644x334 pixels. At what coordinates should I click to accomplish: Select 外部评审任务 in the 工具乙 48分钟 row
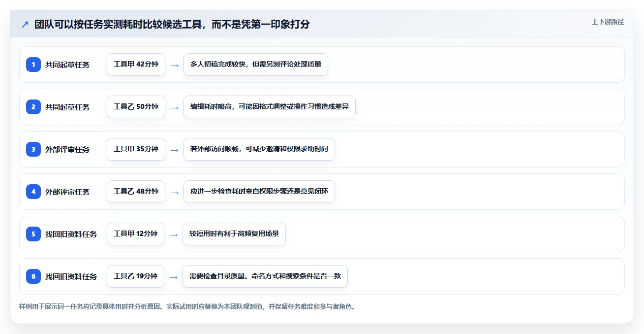click(x=67, y=192)
